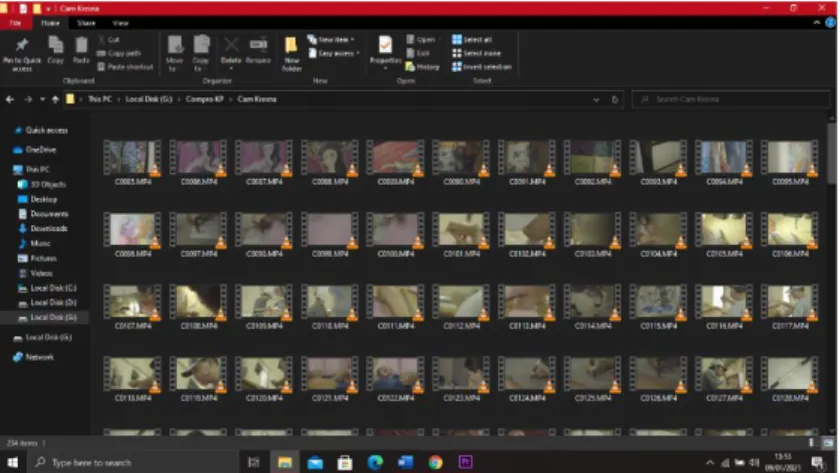Click the Paste shortcut command
This screenshot has width=840, height=473.
click(x=125, y=67)
